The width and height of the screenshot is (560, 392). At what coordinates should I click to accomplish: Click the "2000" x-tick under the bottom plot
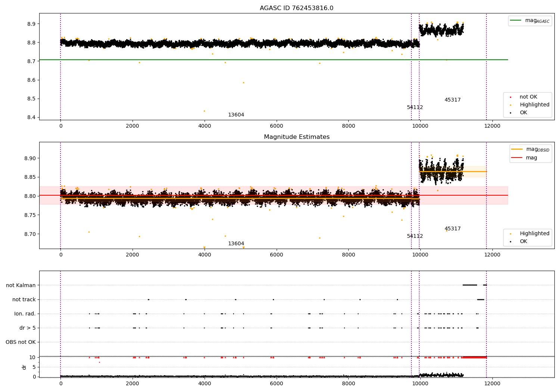coord(133,384)
